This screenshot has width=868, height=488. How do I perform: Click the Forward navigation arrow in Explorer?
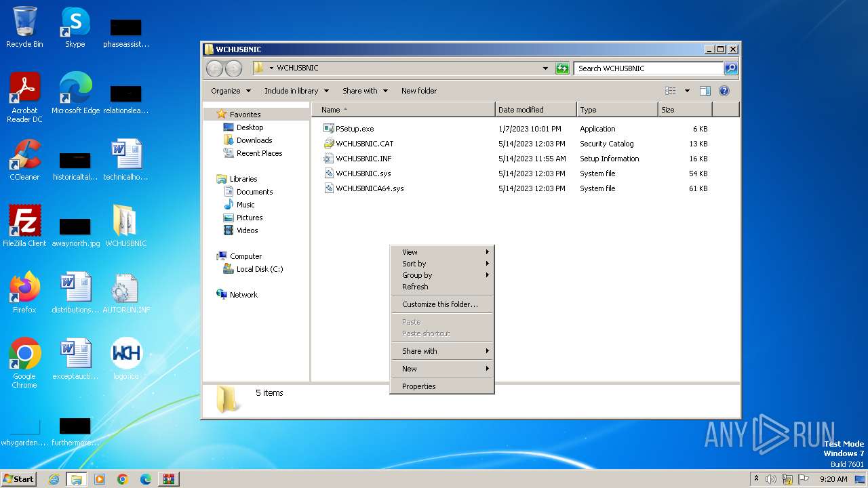click(233, 68)
